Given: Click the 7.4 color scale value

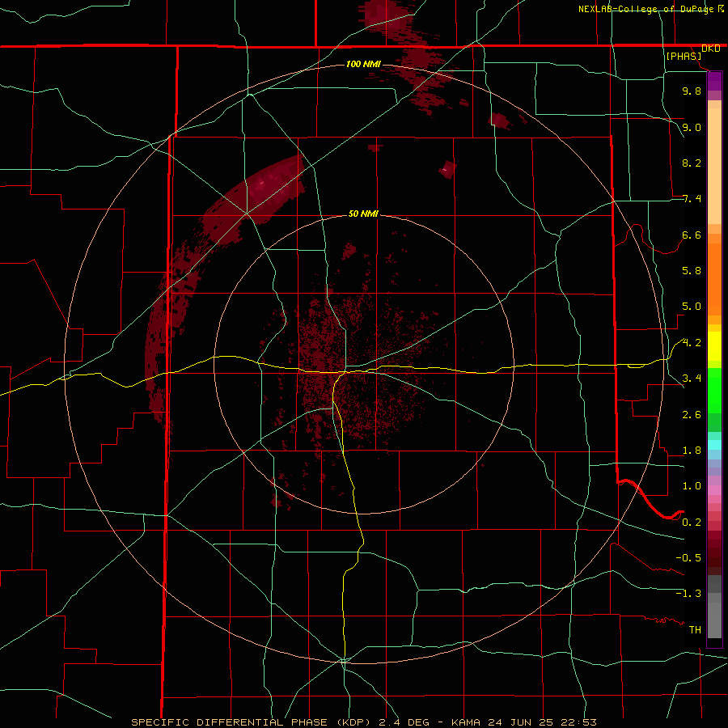Looking at the screenshot, I should coord(692,199).
